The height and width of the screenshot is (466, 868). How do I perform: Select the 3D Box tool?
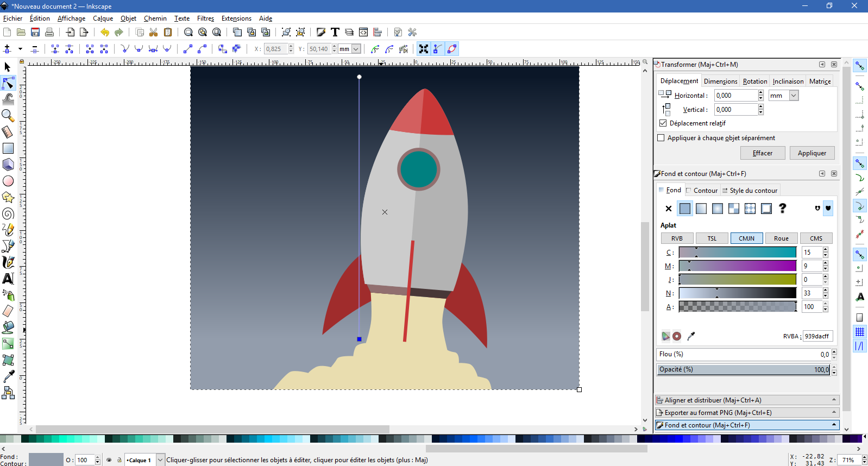[8, 165]
